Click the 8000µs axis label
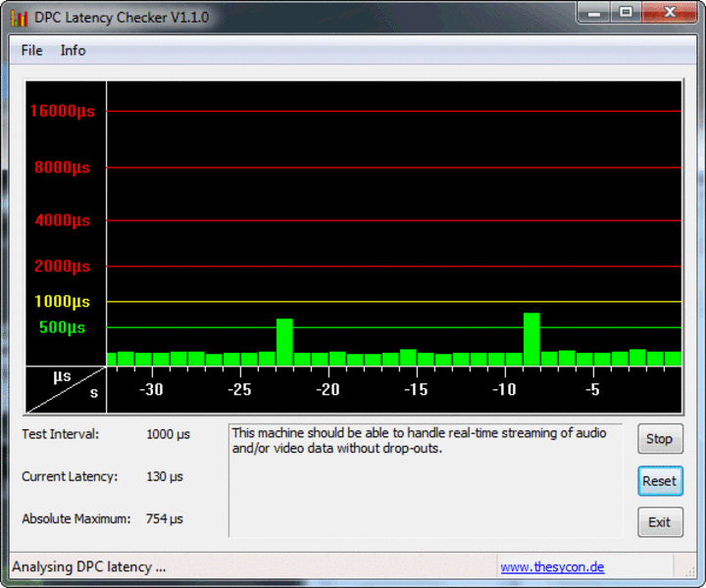Screen dimensions: 706x588 (x=62, y=168)
